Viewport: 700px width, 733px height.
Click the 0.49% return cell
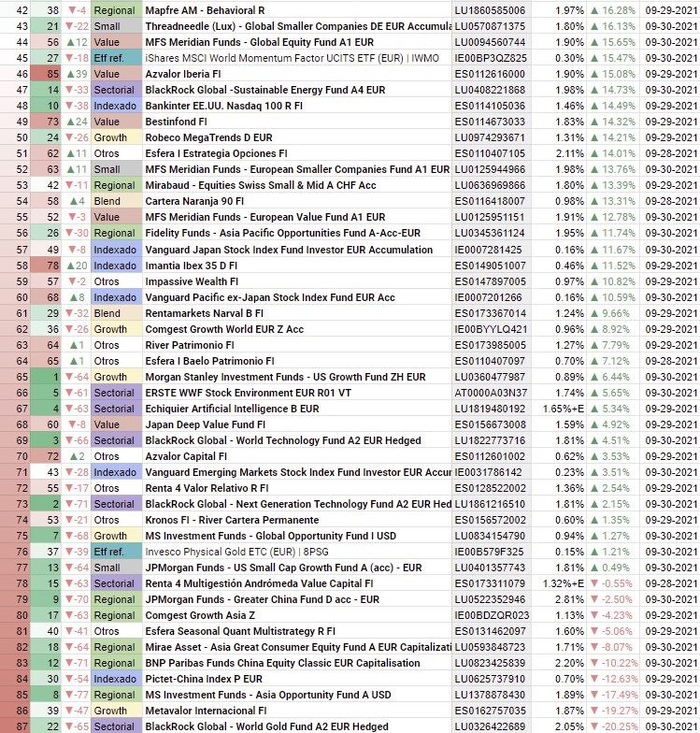coord(613,568)
